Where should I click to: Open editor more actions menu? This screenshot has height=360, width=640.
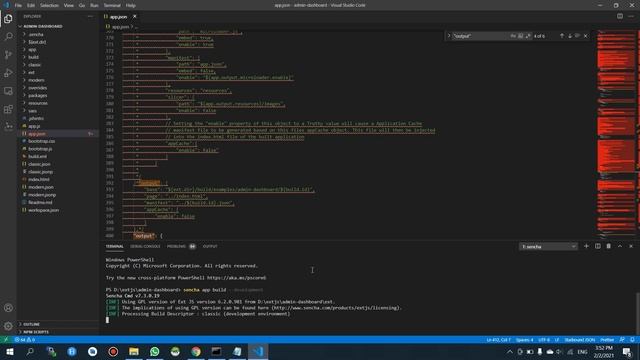point(631,16)
